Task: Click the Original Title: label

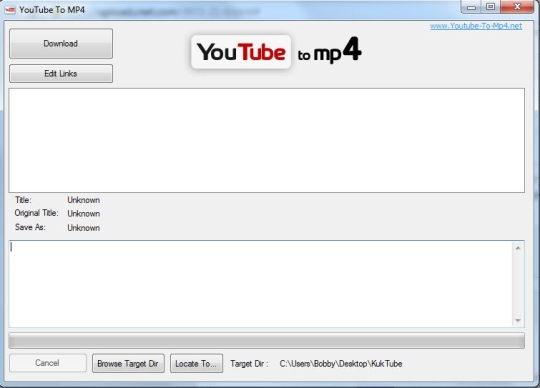Action: click(x=37, y=213)
